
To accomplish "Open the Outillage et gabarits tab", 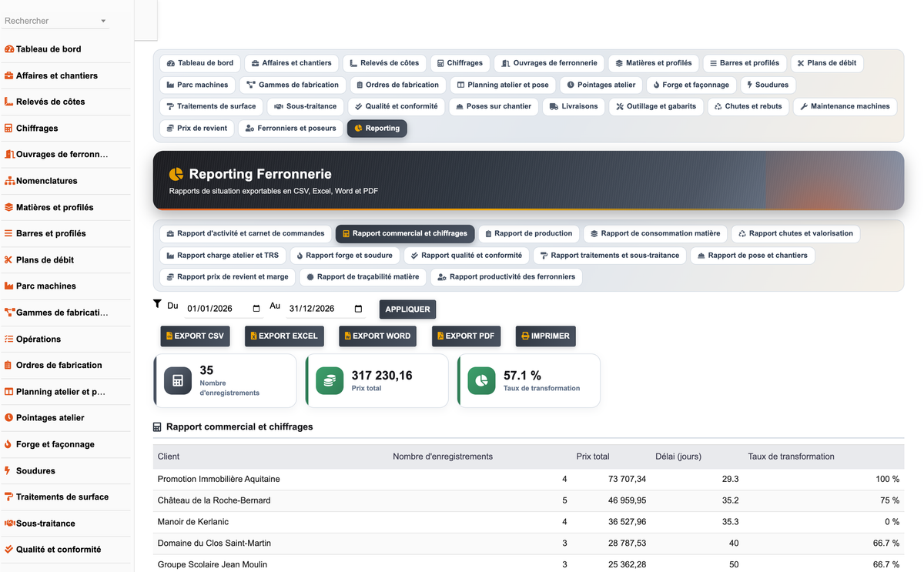I will pos(656,106).
